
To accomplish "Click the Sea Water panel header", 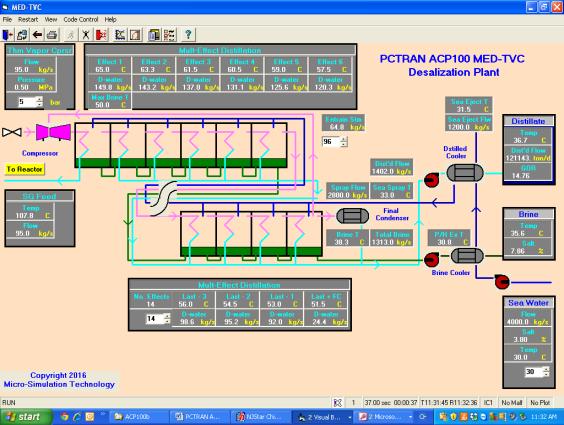I will click(x=528, y=303).
